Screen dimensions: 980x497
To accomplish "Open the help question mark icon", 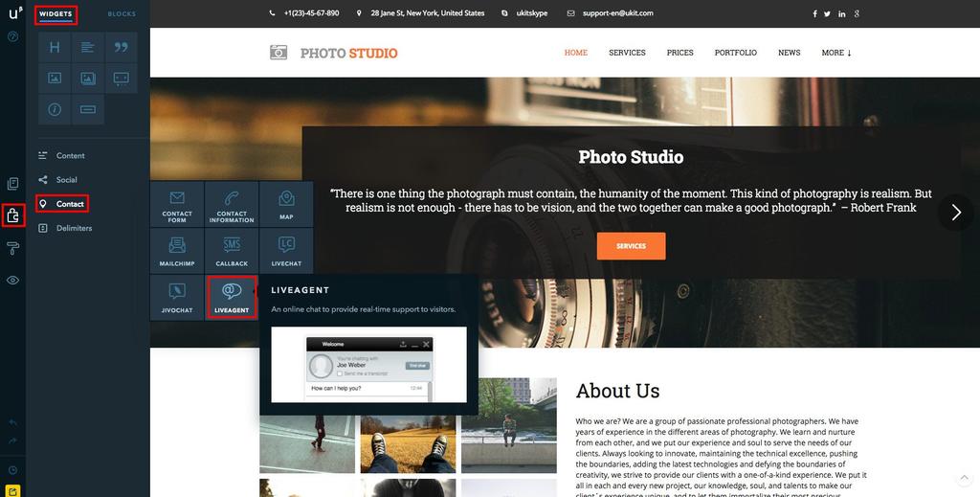I will coord(12,36).
